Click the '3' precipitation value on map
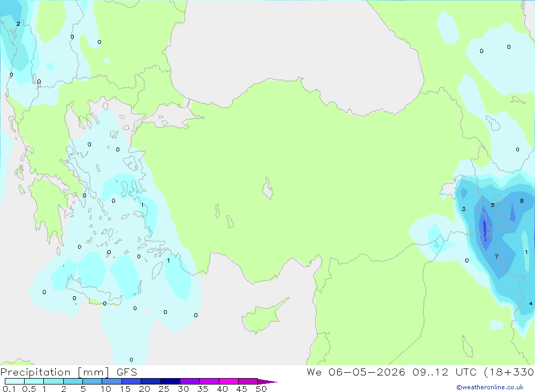 (x=464, y=209)
